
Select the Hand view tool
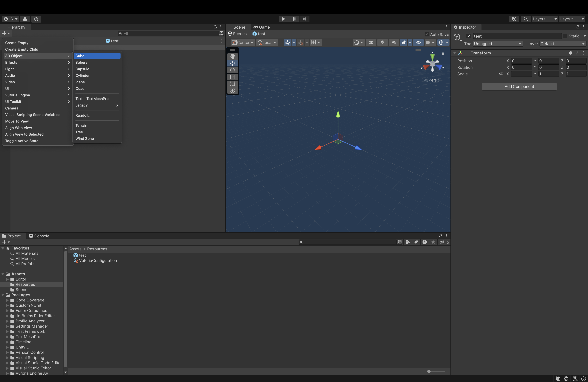click(x=232, y=56)
